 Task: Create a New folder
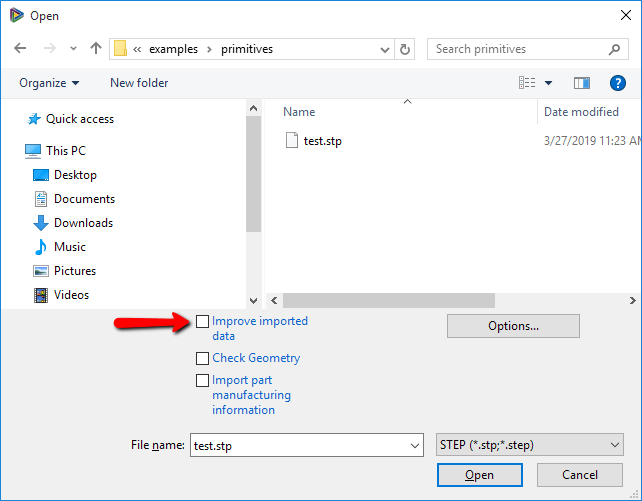[139, 83]
